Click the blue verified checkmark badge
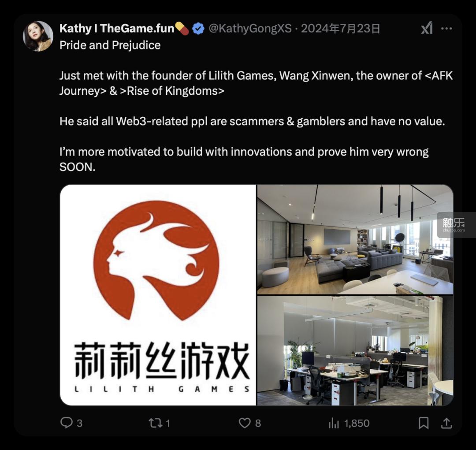 pos(198,29)
